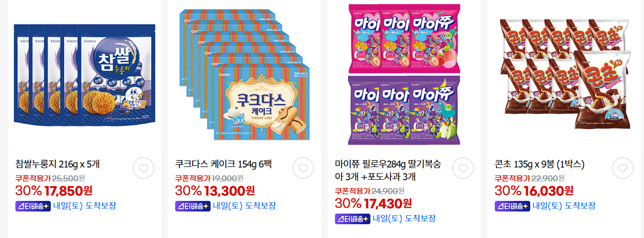
Task: Add 참쌀누룽지 to wishlist with heart icon
Action: point(143,168)
